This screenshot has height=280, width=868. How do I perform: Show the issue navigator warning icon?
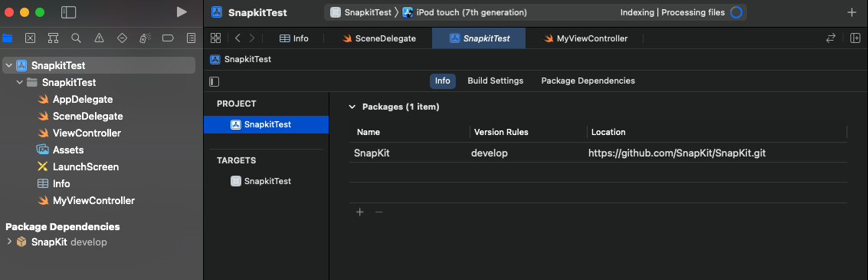pos(99,38)
